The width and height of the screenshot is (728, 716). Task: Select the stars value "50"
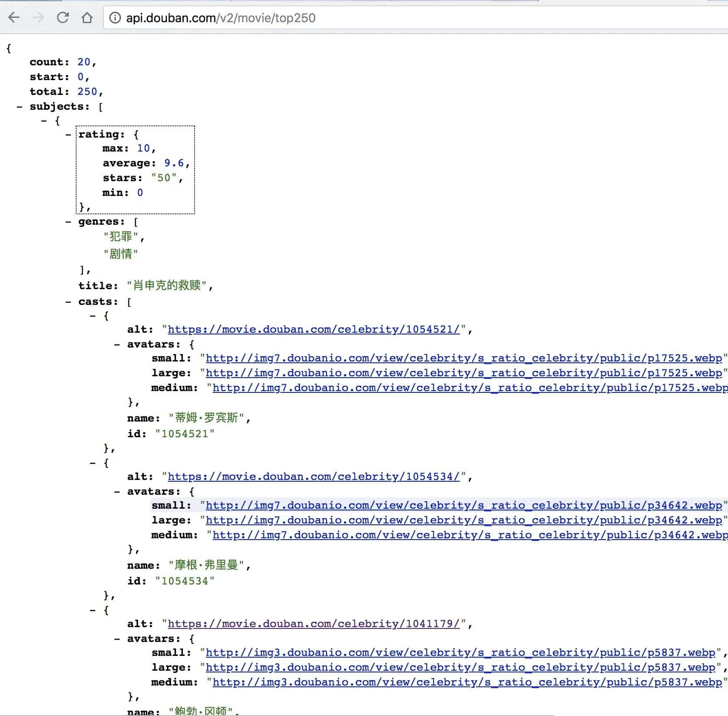point(164,178)
